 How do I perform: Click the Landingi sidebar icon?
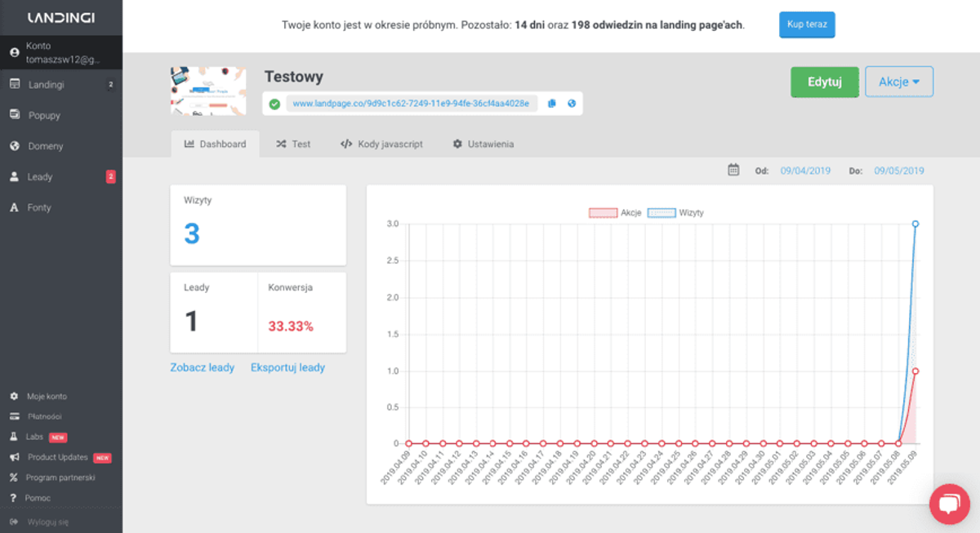click(14, 84)
